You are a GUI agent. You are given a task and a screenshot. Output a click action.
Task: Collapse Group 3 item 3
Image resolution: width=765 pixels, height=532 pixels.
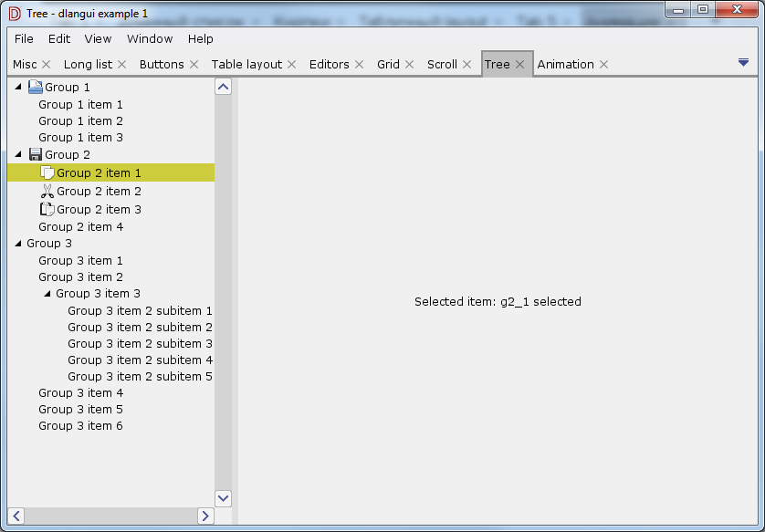[46, 293]
